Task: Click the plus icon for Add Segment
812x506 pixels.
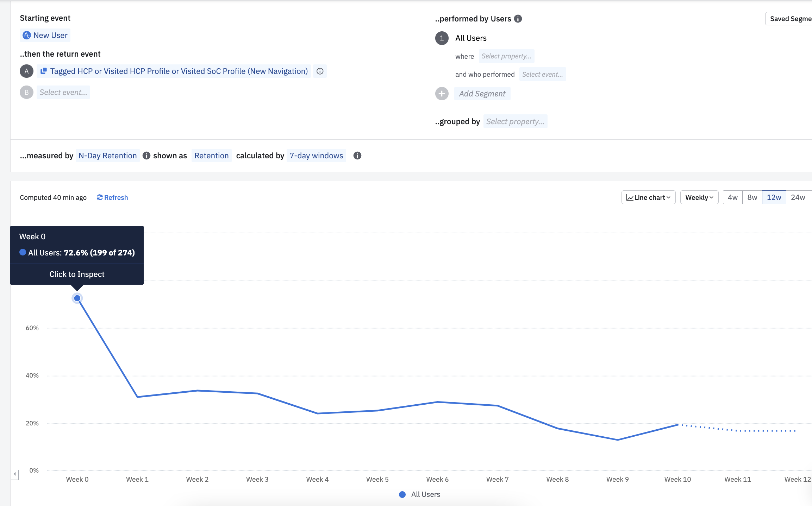Action: pos(442,94)
